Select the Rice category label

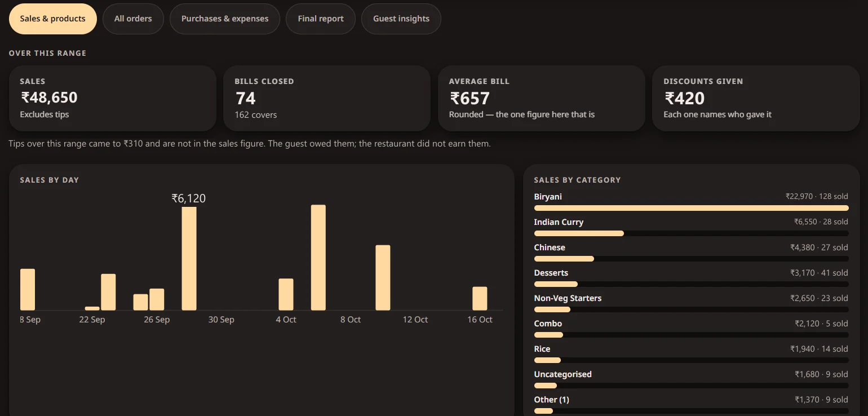(542, 349)
